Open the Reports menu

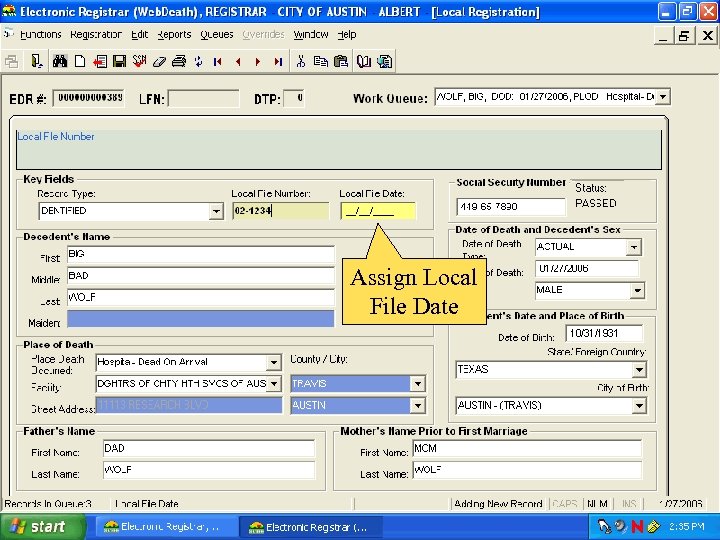[x=174, y=34]
